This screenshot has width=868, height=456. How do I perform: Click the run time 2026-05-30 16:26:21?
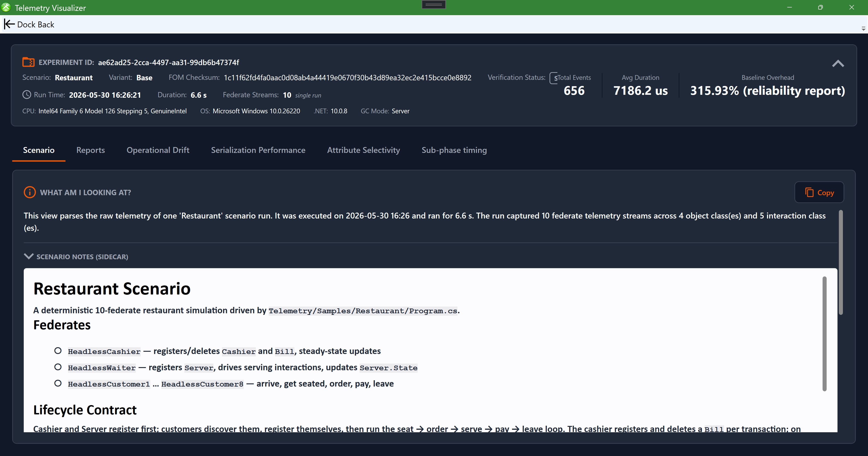click(105, 95)
